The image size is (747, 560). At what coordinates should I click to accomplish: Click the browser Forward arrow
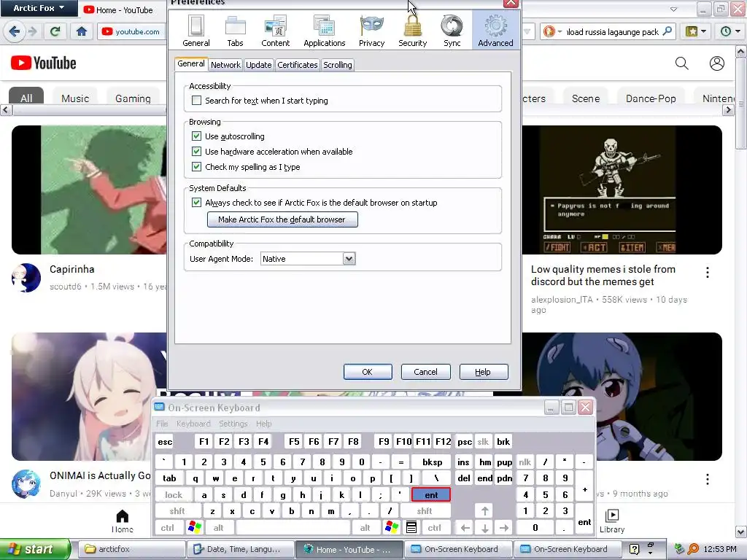(33, 31)
